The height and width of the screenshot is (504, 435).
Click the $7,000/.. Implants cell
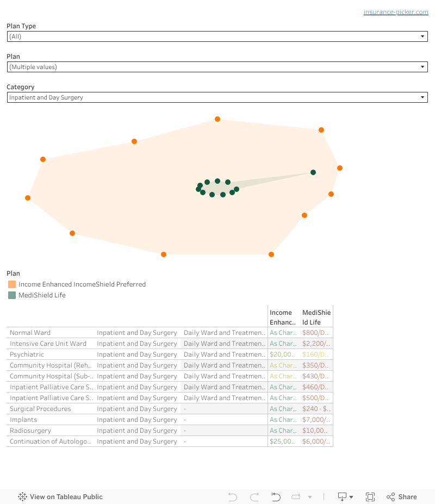[x=316, y=420]
